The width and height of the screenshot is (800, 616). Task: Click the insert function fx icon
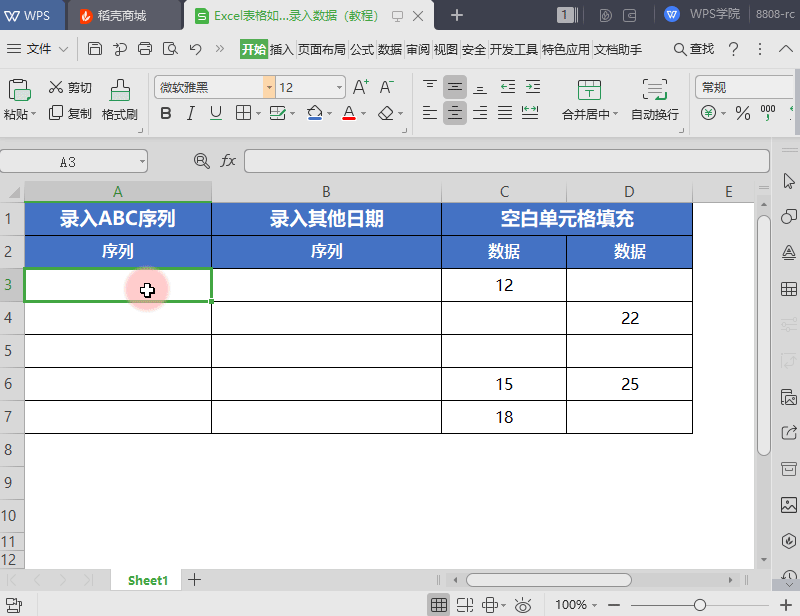coord(228,161)
